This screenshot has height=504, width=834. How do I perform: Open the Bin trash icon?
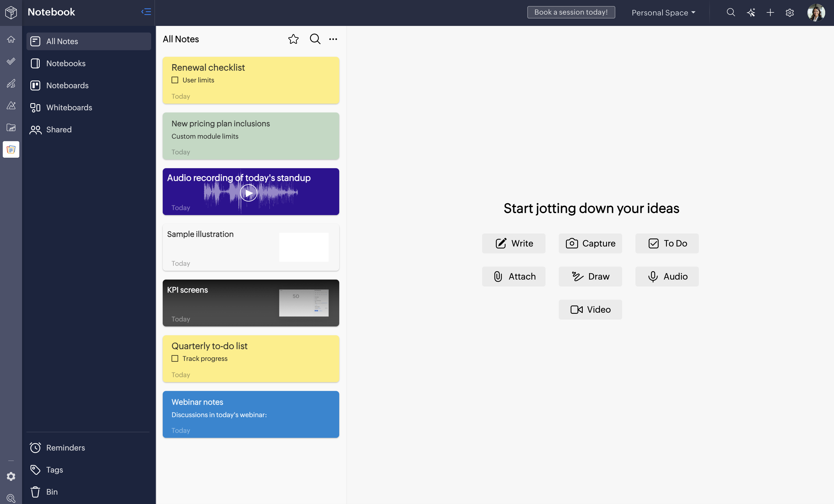pyautogui.click(x=35, y=492)
